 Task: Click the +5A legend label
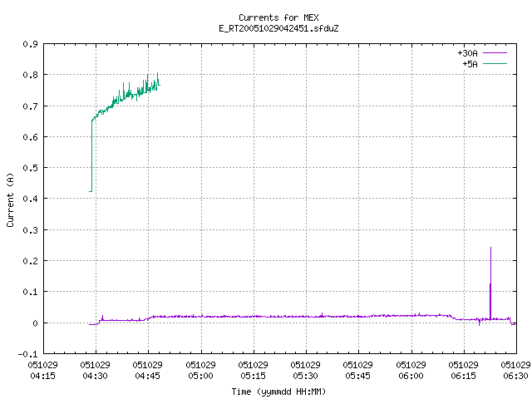(x=470, y=64)
